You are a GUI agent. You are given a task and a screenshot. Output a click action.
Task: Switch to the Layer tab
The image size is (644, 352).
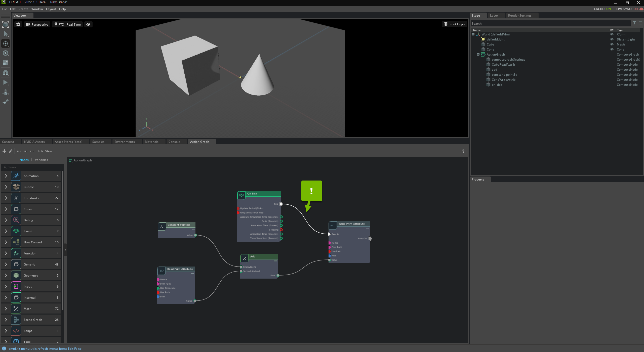point(494,15)
